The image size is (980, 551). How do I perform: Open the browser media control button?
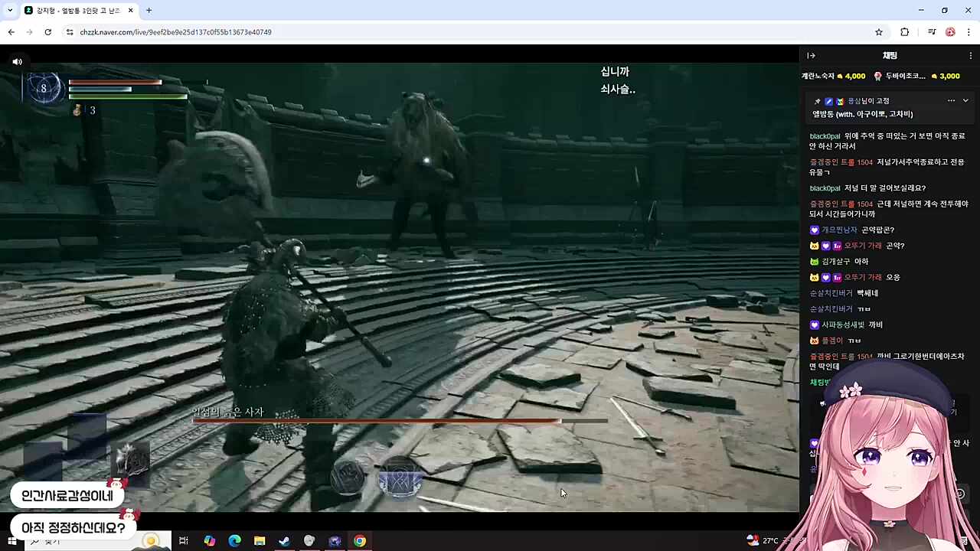pyautogui.click(x=932, y=32)
